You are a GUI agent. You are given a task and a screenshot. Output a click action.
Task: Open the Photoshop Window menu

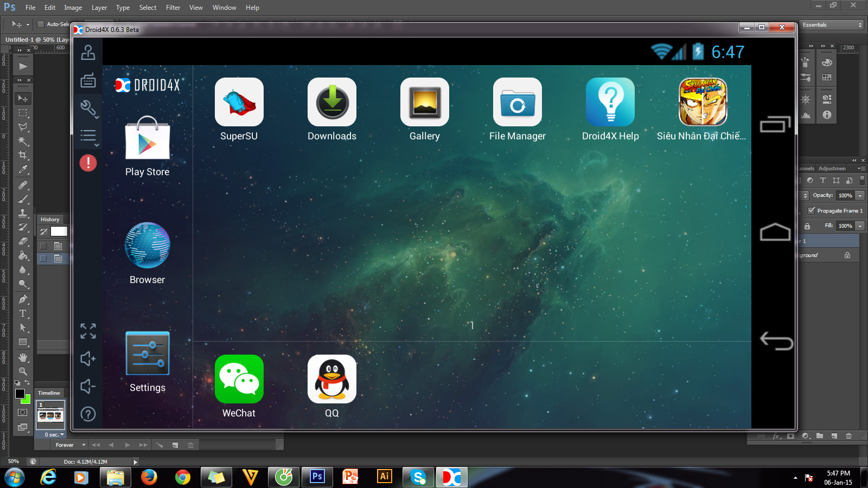tap(224, 8)
